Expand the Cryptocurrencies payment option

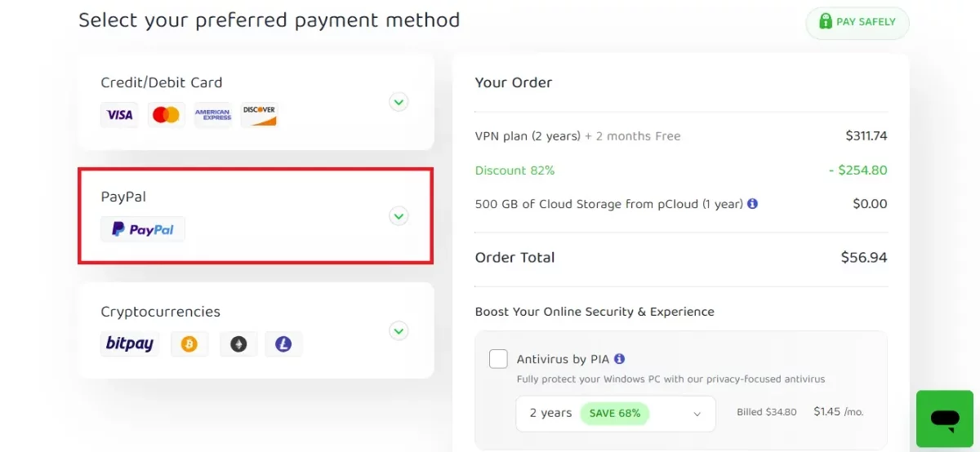399,330
